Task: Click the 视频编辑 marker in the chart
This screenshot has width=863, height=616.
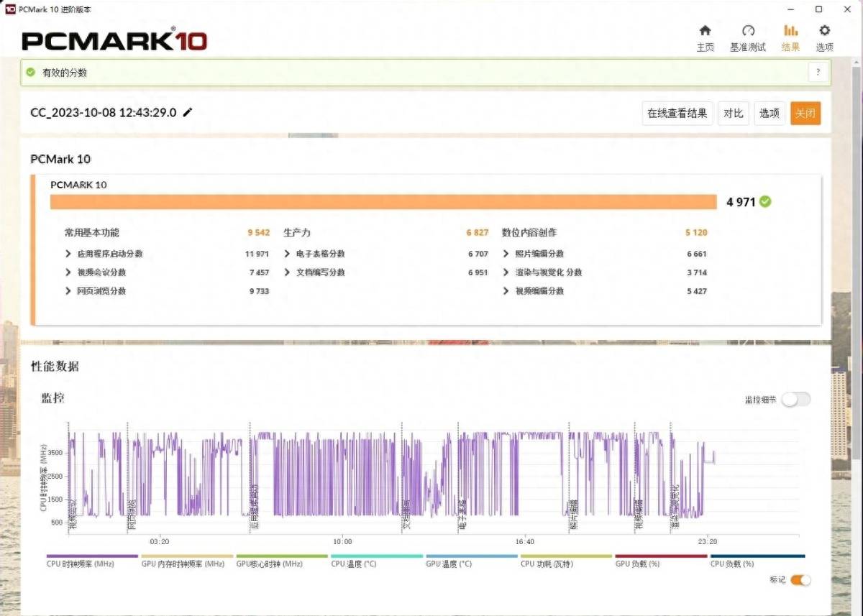Action: click(x=639, y=514)
